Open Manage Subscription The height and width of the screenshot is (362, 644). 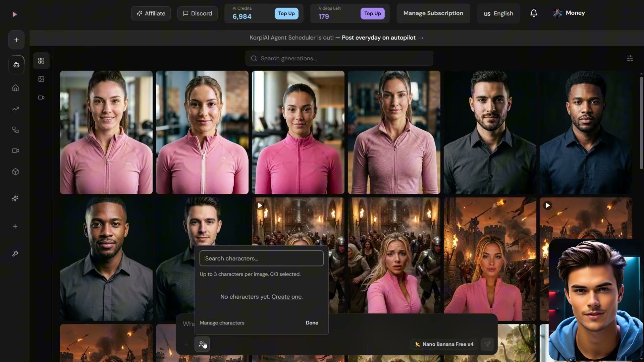[433, 13]
